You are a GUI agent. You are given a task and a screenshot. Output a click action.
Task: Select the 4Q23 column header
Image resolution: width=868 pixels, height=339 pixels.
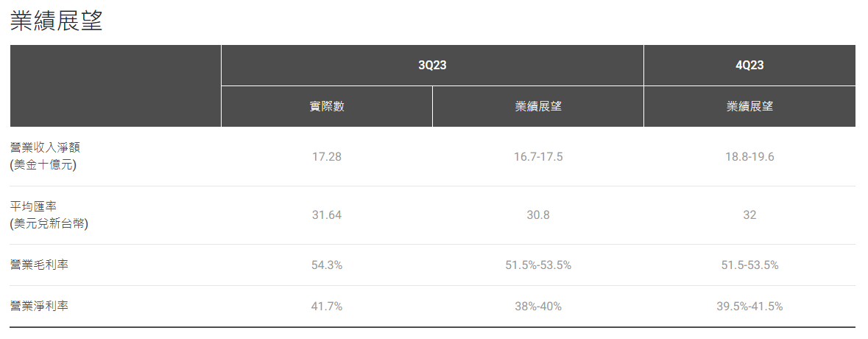[749, 66]
